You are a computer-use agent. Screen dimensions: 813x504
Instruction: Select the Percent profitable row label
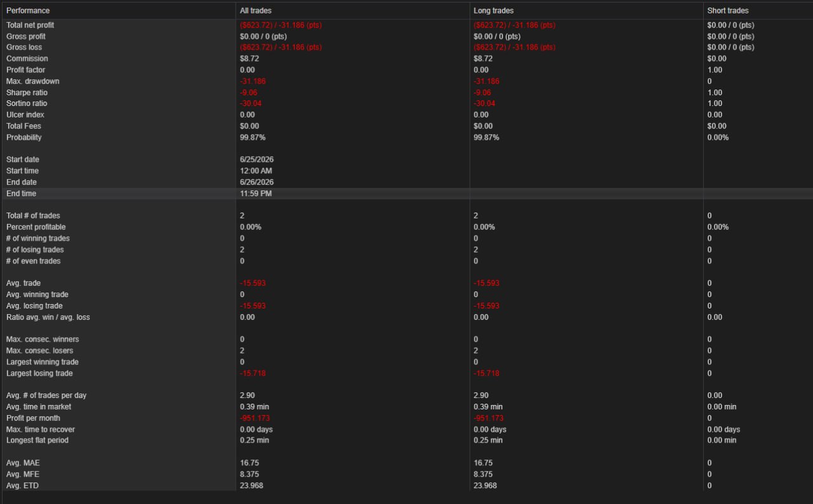36,227
